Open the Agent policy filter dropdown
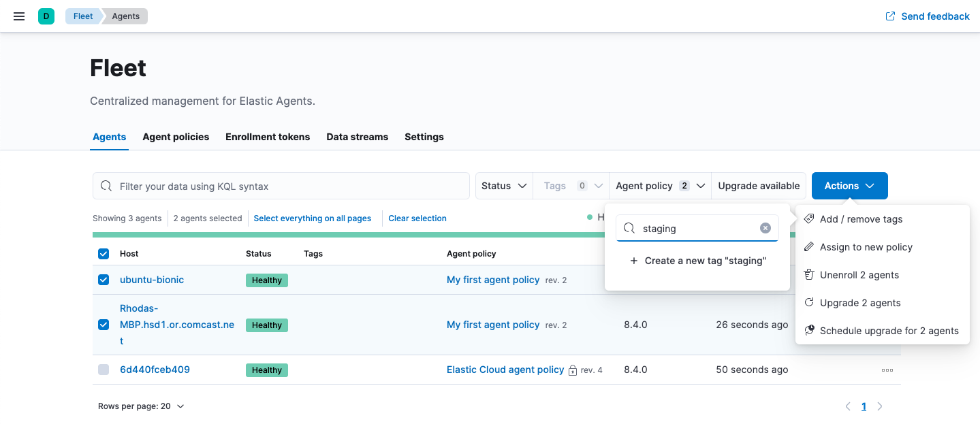 pos(659,186)
